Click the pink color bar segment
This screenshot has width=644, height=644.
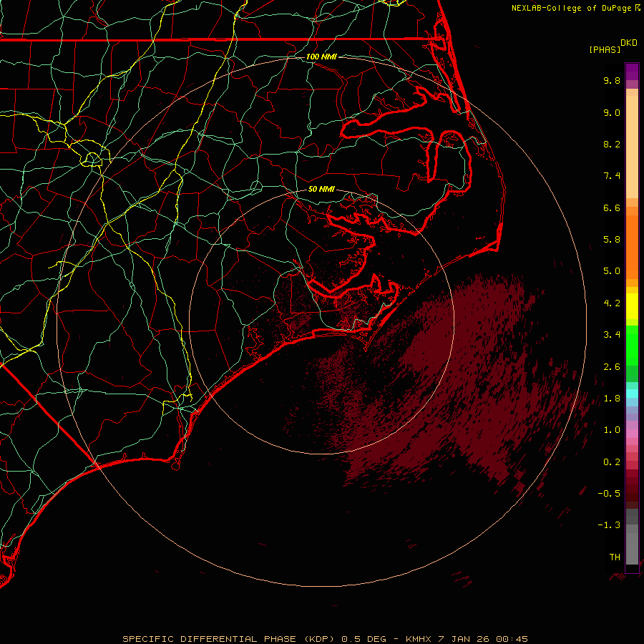coord(632,434)
